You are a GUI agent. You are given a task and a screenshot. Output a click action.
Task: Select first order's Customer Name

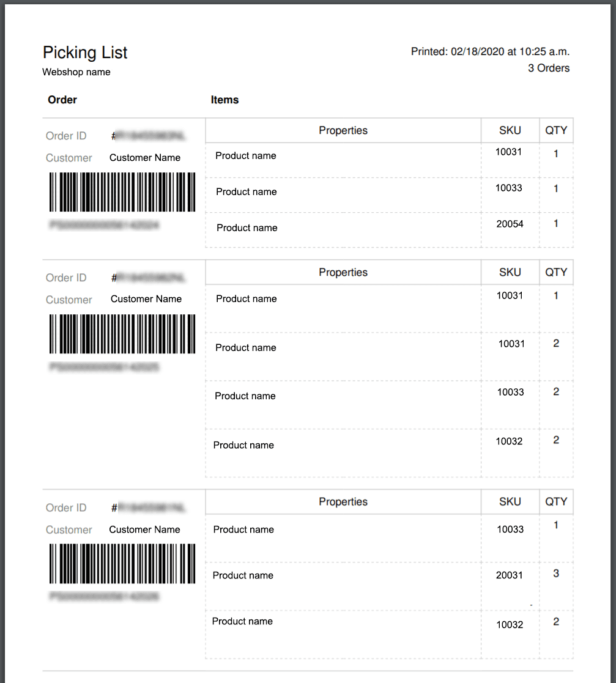(144, 158)
